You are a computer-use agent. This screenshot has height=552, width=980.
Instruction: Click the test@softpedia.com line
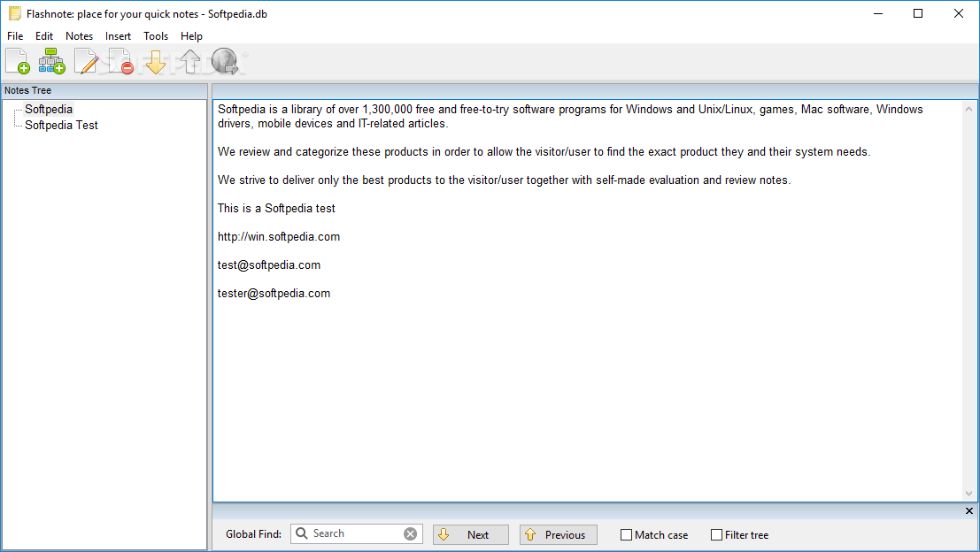(x=269, y=265)
